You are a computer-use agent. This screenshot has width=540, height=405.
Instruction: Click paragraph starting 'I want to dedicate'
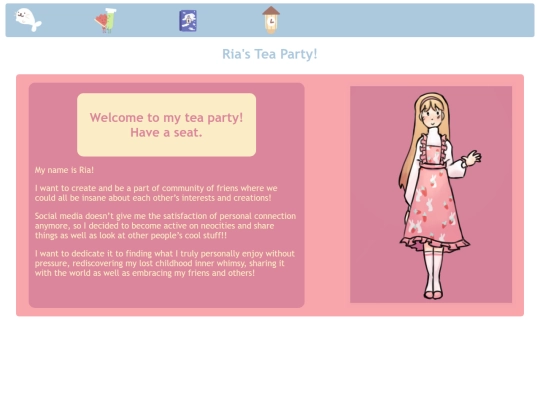point(165,263)
